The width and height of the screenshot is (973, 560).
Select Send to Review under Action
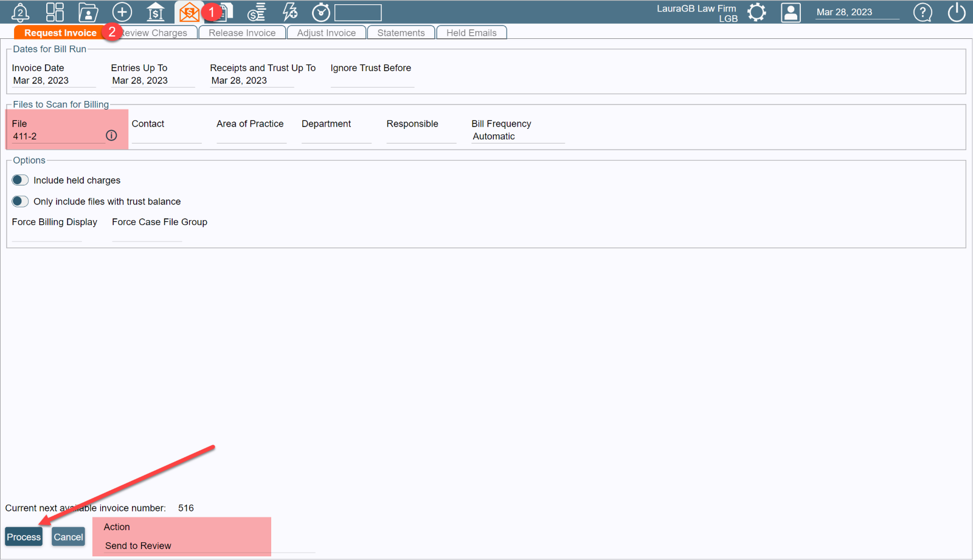click(137, 545)
